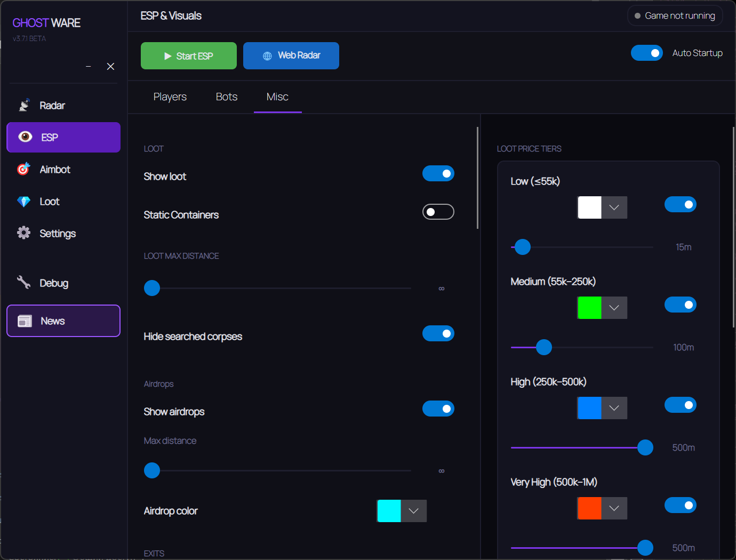
Task: Click the Loot max distance slider handle
Action: [152, 288]
